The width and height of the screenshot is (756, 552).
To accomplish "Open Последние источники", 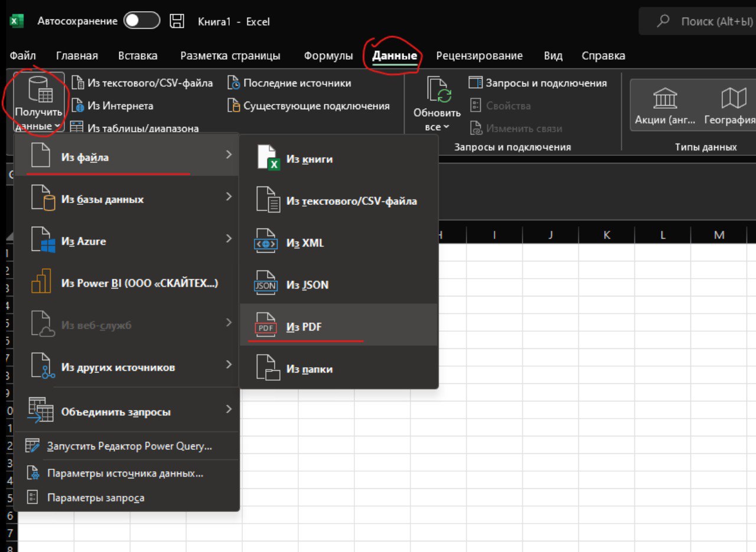I will tap(289, 83).
